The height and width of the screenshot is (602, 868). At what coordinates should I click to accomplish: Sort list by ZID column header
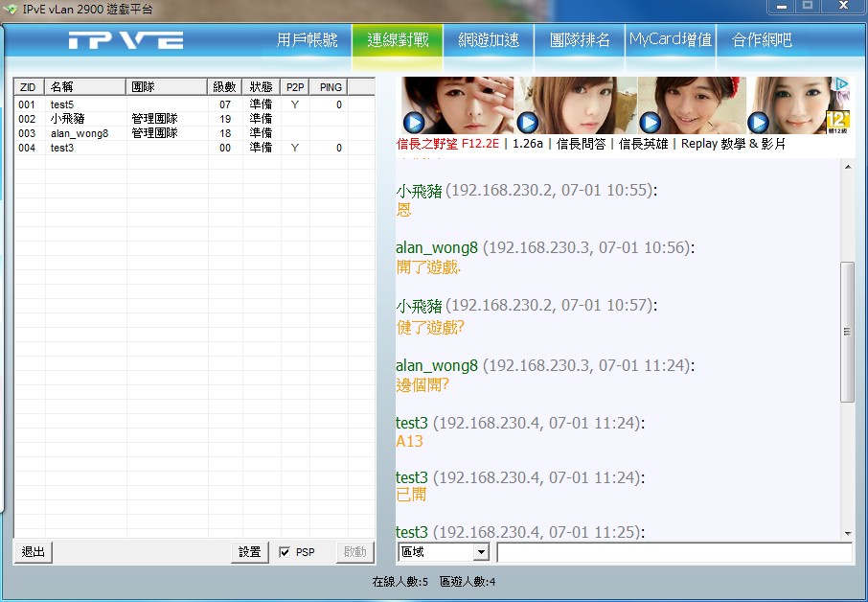tap(30, 87)
